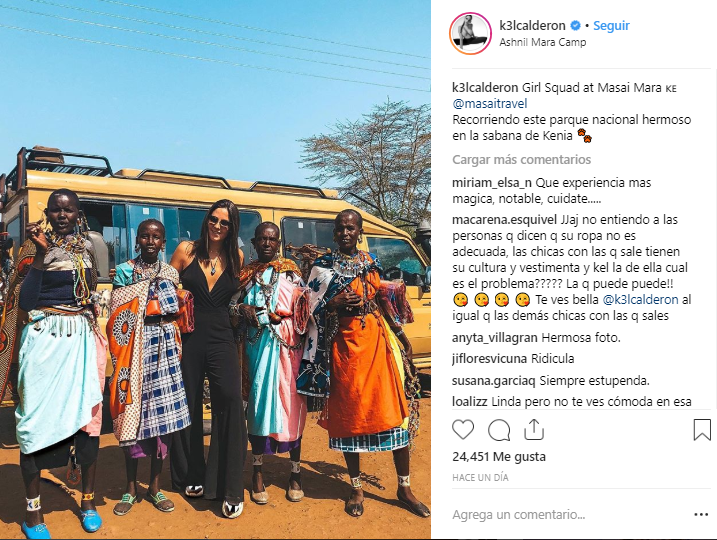This screenshot has width=717, height=540.
Task: Save post with bookmark icon
Action: [702, 430]
